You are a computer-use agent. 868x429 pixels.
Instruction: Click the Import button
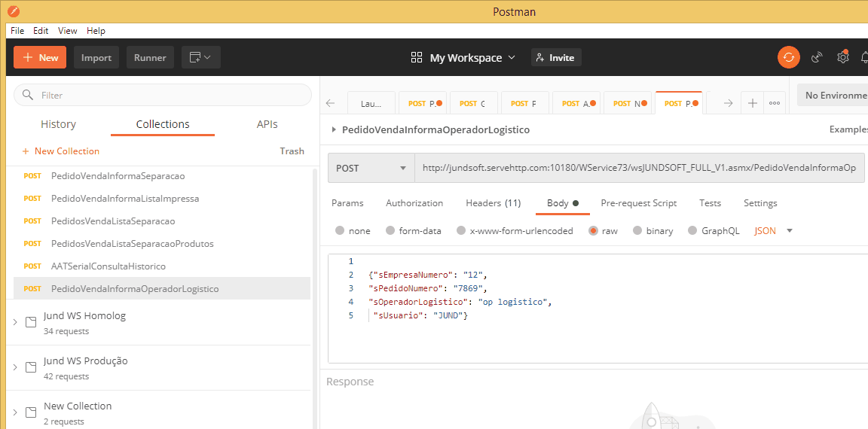pos(96,57)
